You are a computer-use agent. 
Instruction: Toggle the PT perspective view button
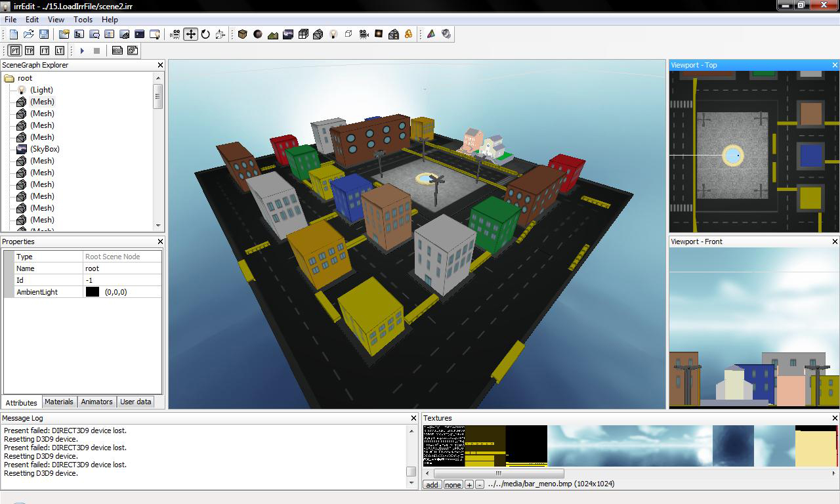pyautogui.click(x=14, y=51)
